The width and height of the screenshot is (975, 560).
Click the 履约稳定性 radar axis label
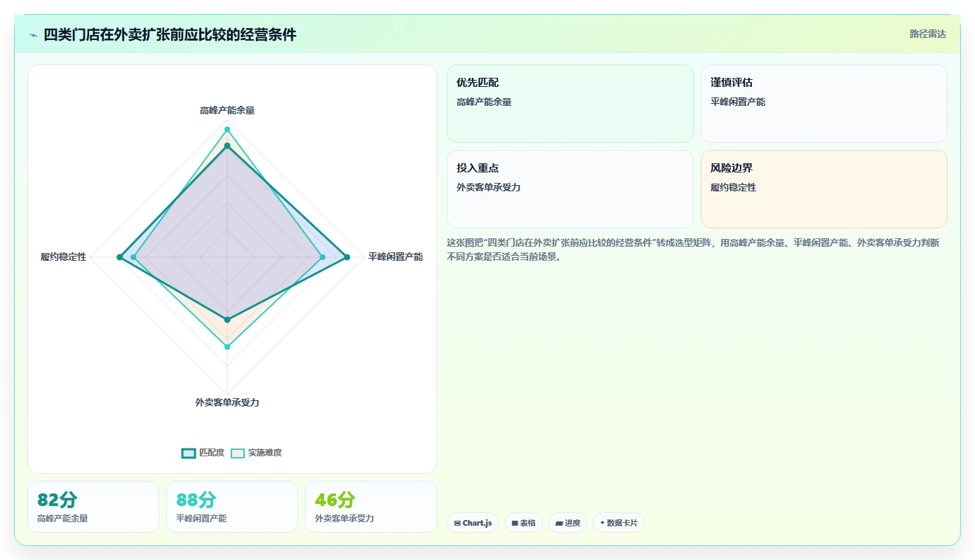63,257
